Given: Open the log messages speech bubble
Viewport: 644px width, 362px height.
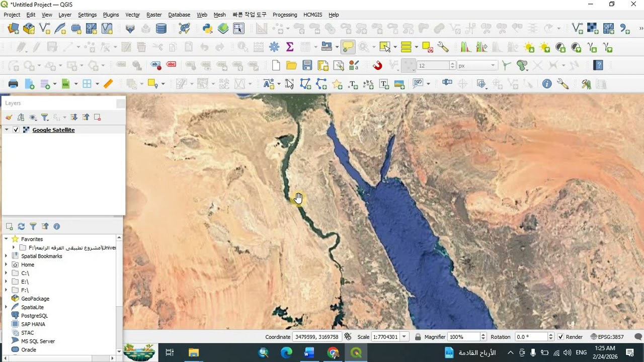Looking at the screenshot, I should [x=638, y=337].
